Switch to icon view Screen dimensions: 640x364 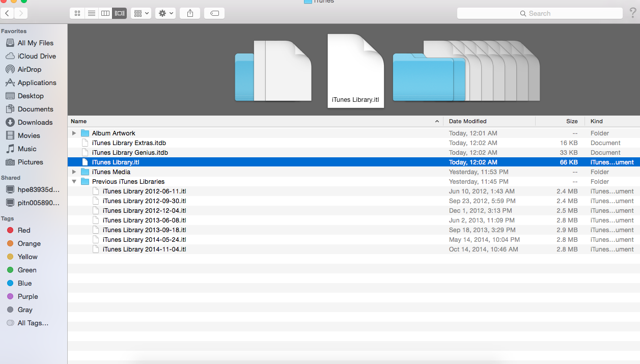point(77,13)
